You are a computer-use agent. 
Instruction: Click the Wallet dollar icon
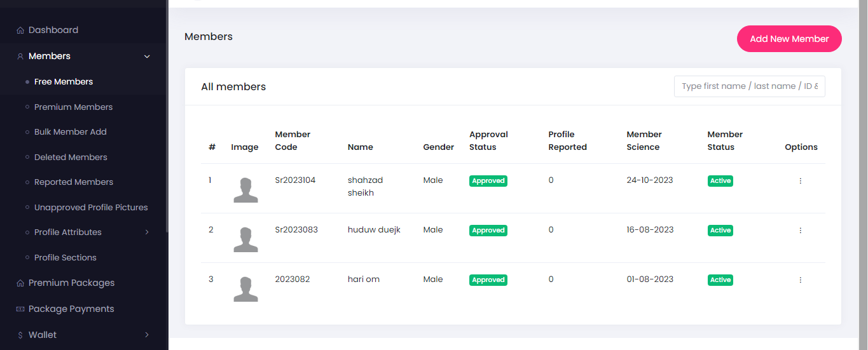pyautogui.click(x=20, y=335)
